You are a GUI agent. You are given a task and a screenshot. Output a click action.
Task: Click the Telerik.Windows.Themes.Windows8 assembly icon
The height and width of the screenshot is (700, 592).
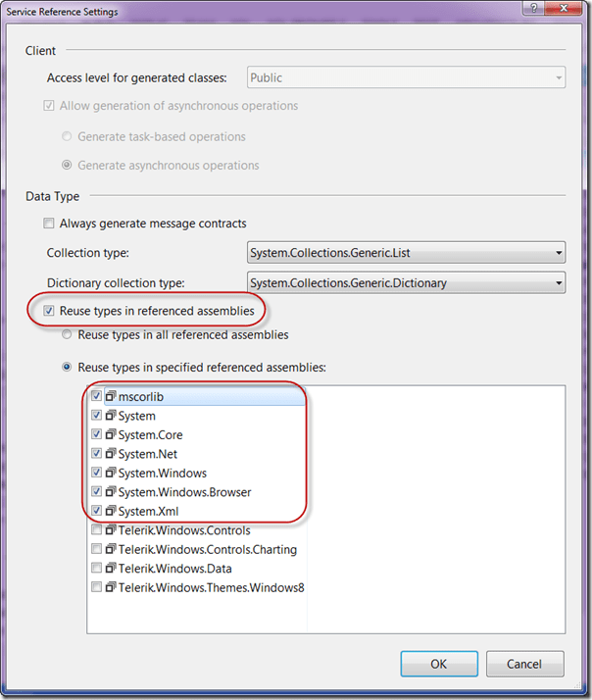[x=111, y=587]
